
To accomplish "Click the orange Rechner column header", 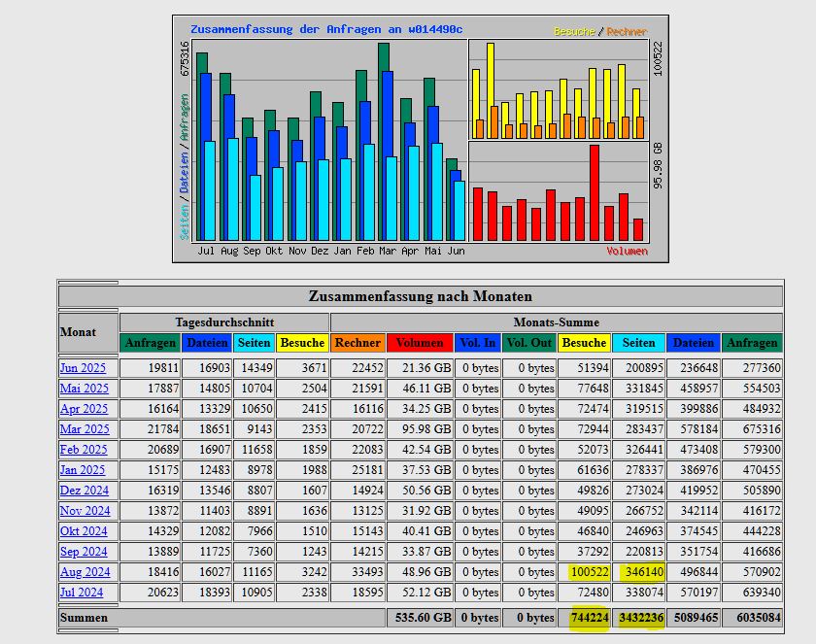I will [x=357, y=343].
